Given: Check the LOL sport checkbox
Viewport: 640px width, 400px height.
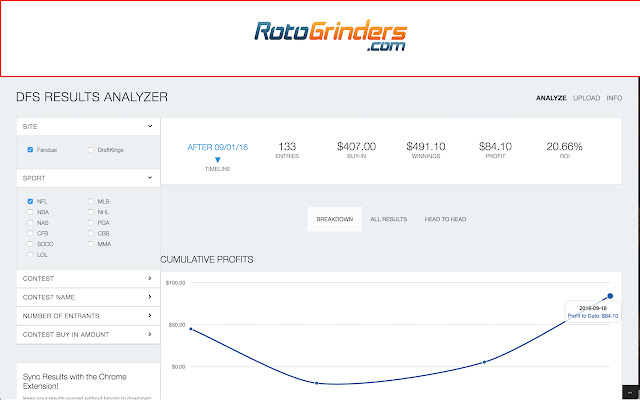Looking at the screenshot, I should (30, 254).
